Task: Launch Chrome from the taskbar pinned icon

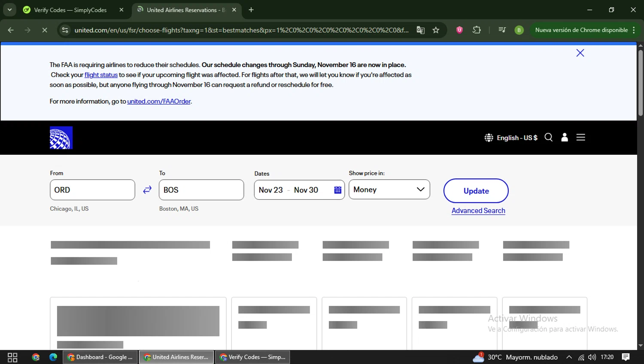Action: click(x=36, y=357)
